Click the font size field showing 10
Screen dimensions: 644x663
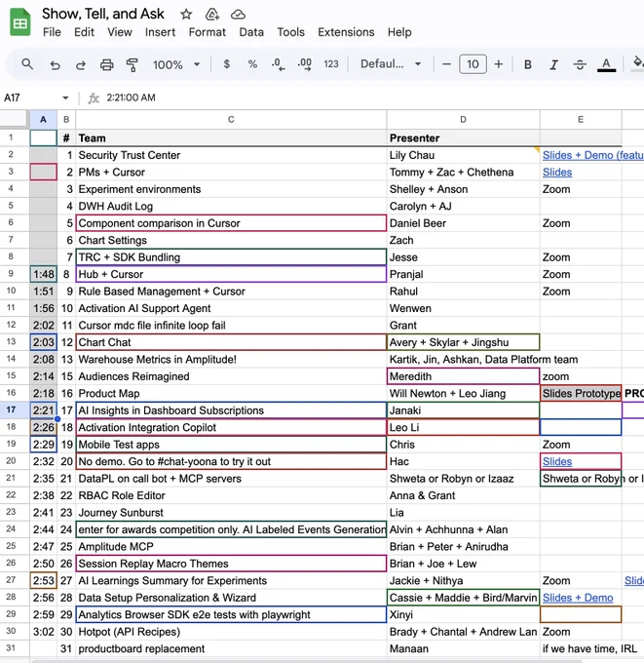473,64
